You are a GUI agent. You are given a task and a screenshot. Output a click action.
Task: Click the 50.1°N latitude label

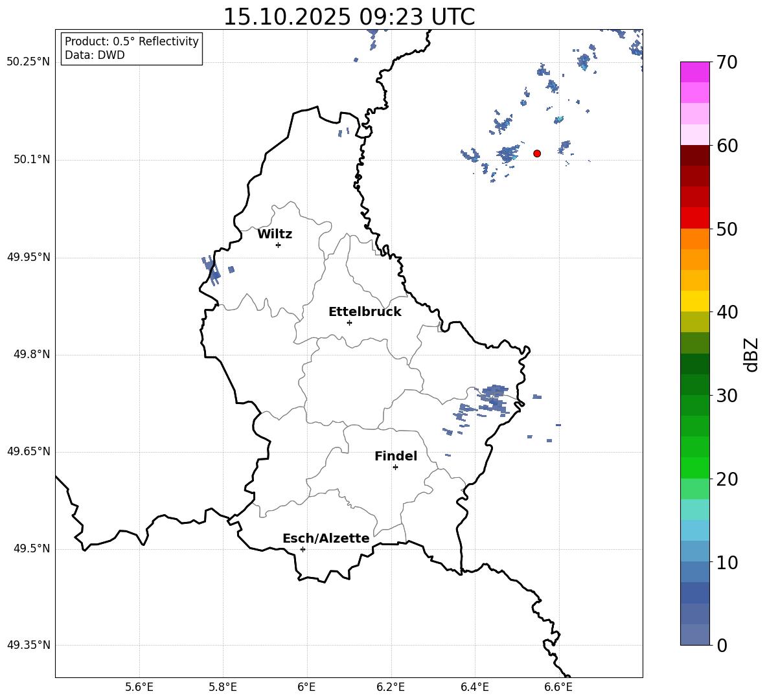pos(32,159)
